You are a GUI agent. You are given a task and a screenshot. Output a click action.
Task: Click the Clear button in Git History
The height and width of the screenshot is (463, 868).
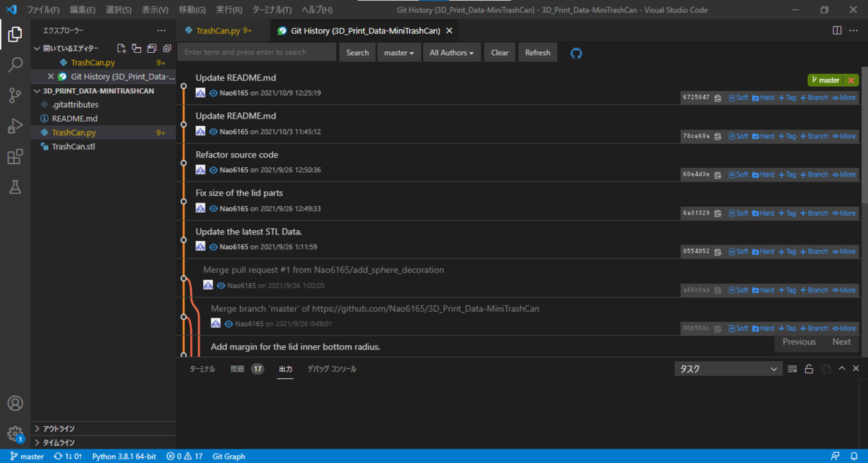[x=500, y=53]
